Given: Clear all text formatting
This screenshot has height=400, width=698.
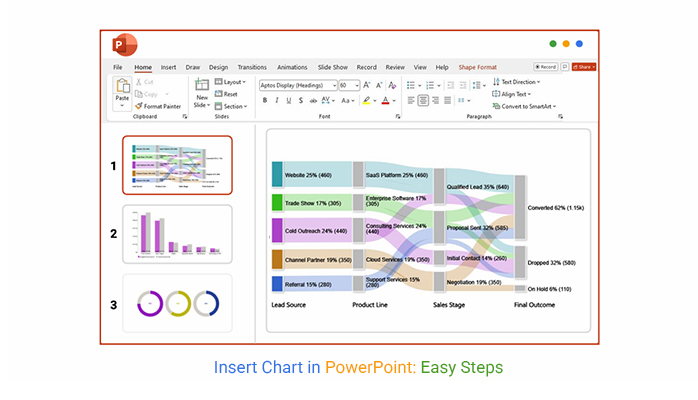Looking at the screenshot, I should 392,85.
